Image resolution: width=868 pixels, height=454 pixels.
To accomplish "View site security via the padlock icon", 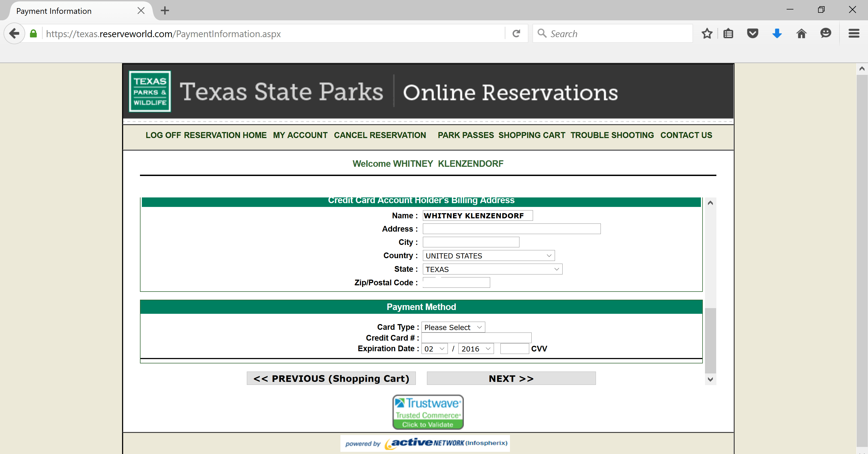I will click(33, 33).
